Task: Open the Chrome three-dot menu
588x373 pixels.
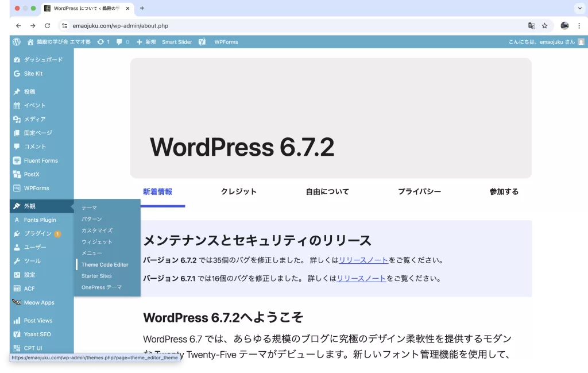Action: (579, 26)
